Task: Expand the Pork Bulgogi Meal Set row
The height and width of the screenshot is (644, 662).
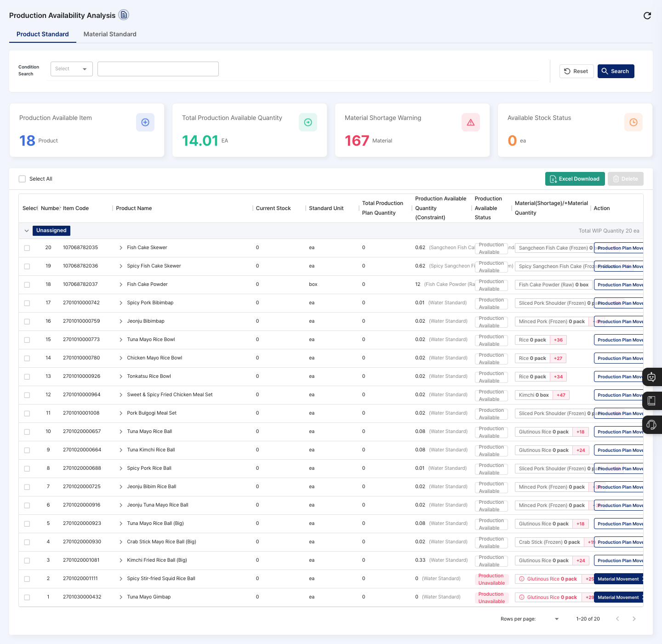Action: [x=121, y=413]
